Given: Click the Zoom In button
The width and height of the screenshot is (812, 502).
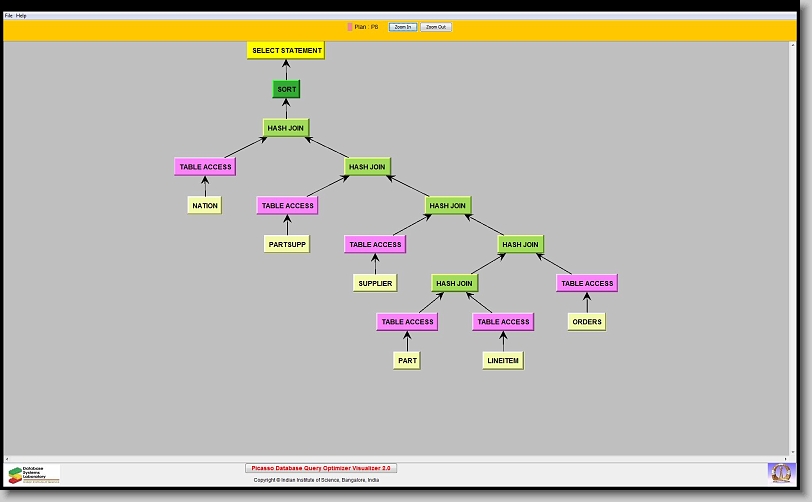Looking at the screenshot, I should click(x=400, y=27).
